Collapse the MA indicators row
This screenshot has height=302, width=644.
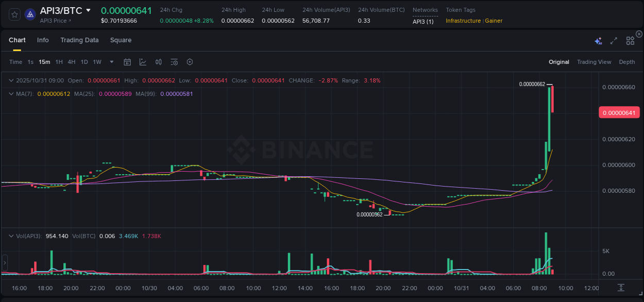click(10, 93)
